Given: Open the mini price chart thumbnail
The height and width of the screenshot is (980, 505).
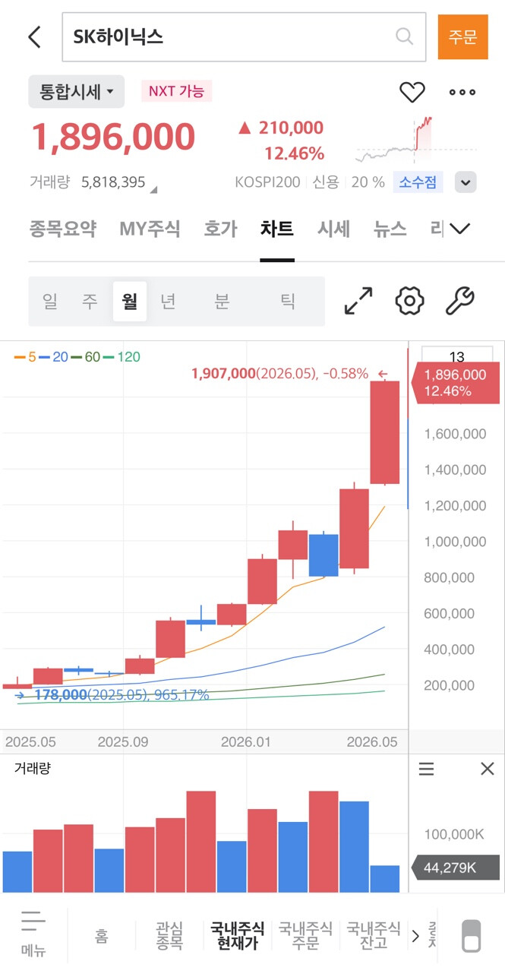Looking at the screenshot, I should 416,140.
